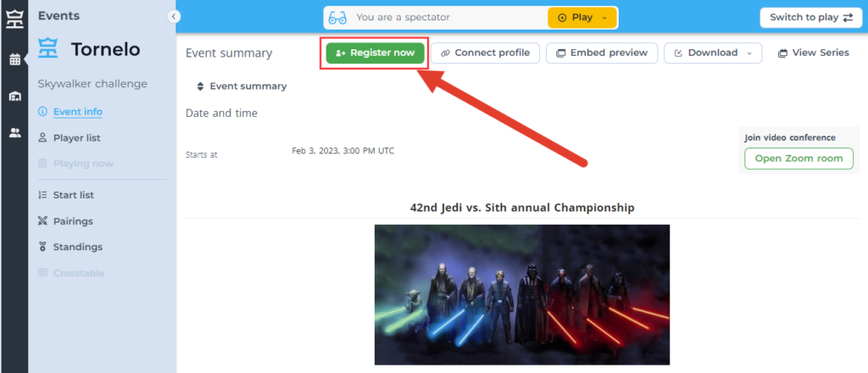Collapse the Events sidebar with the chevron
Image resolution: width=868 pixels, height=373 pixels.
(174, 17)
